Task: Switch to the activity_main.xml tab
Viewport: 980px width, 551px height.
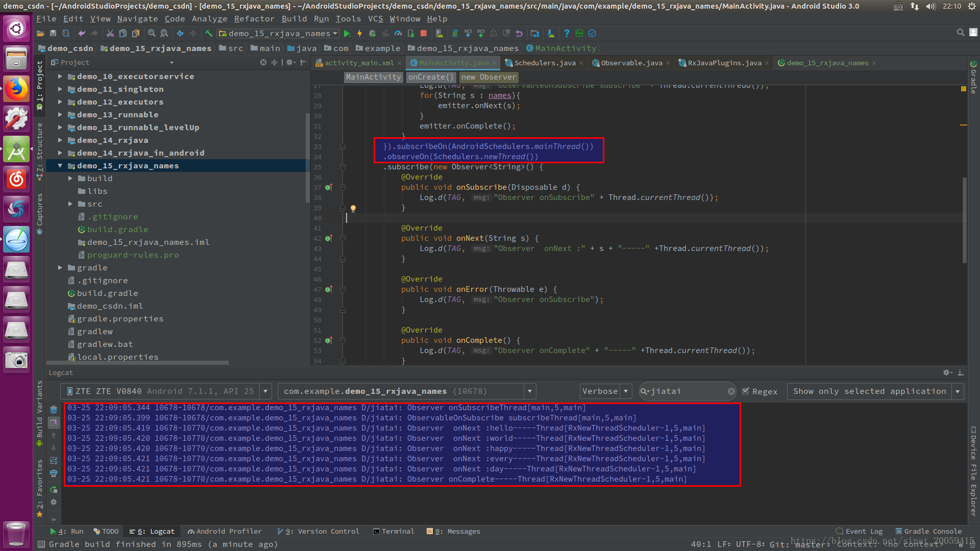Action: click(x=359, y=63)
